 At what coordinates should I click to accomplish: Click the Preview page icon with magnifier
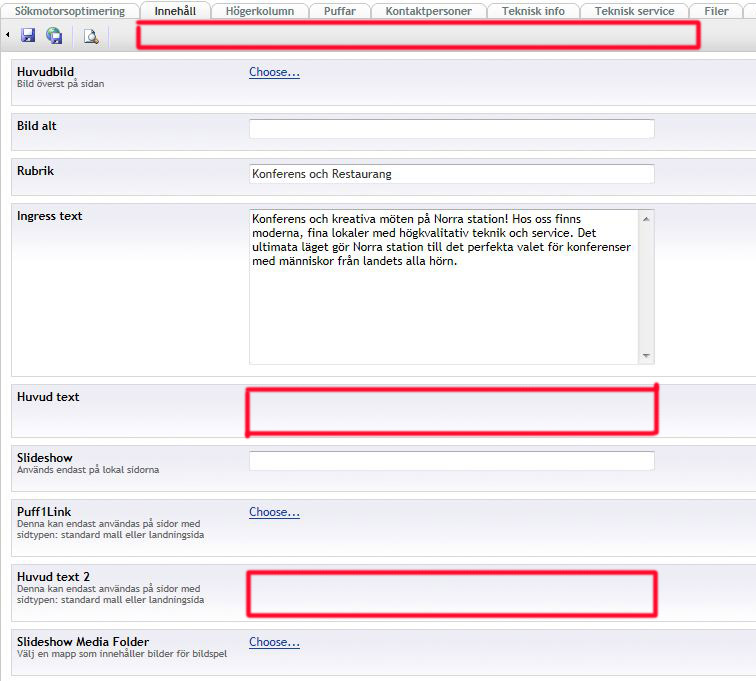tap(91, 36)
